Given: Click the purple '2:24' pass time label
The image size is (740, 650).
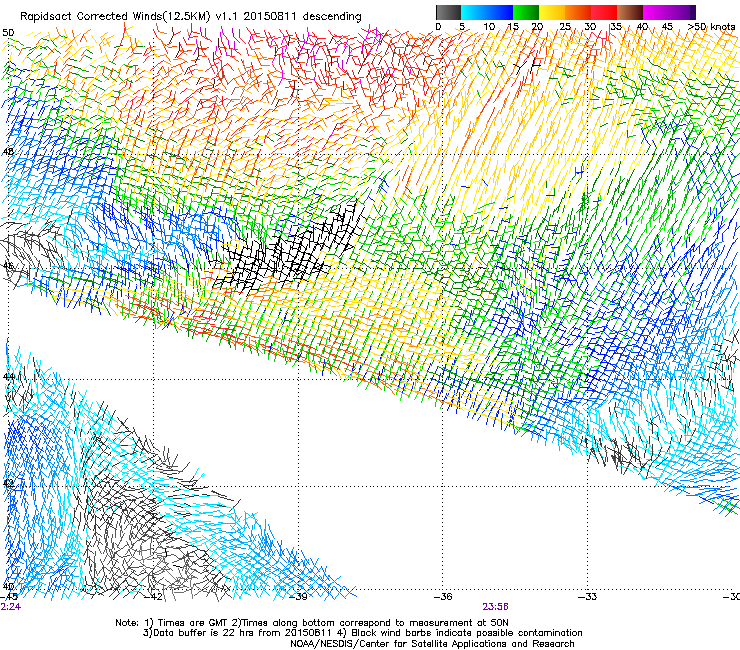Looking at the screenshot, I should (x=11, y=607).
